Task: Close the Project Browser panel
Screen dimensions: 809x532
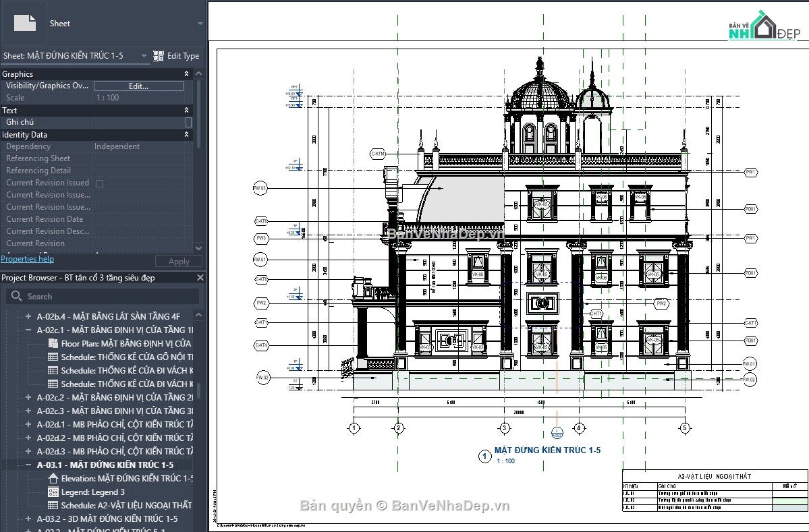Action: coord(200,277)
